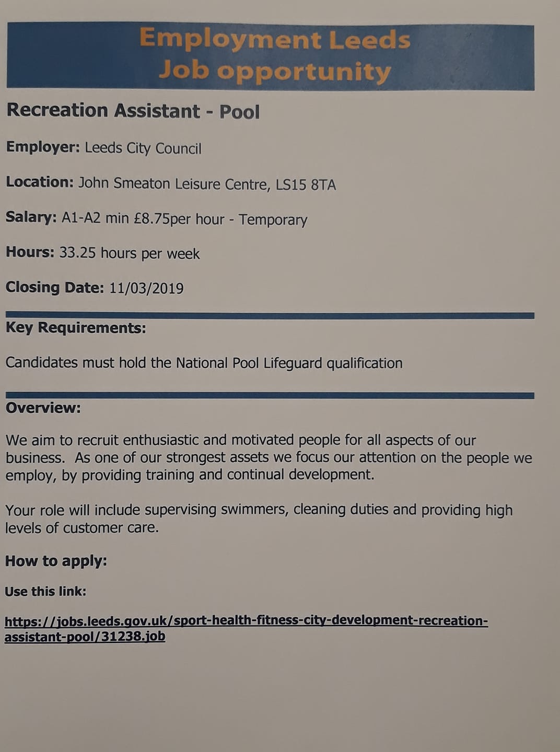This screenshot has width=560, height=752.
Task: Click the closing date 11/03/2019
Action: [146, 288]
